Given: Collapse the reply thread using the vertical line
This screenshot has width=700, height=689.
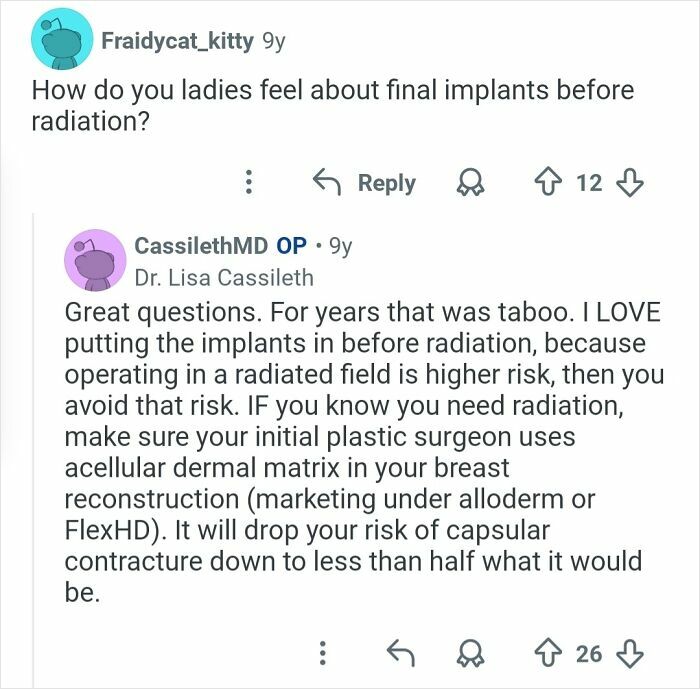Looking at the screenshot, I should [x=33, y=450].
